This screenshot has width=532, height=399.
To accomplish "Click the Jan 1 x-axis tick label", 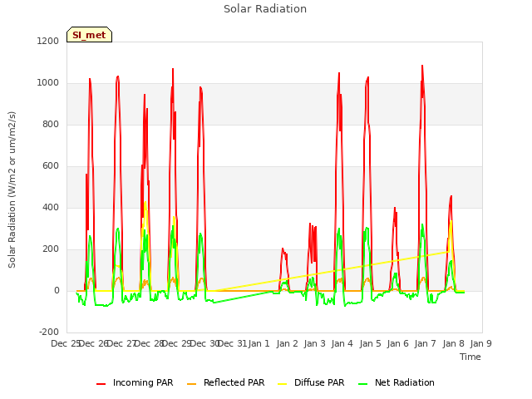I will coord(259,343).
